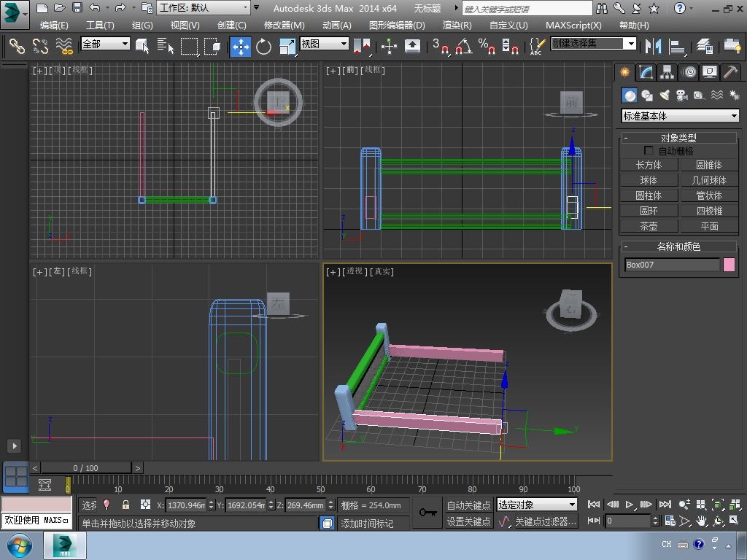Image resolution: width=747 pixels, height=560 pixels.
Task: Open the Utilities panel hammer tab
Action: [730, 71]
